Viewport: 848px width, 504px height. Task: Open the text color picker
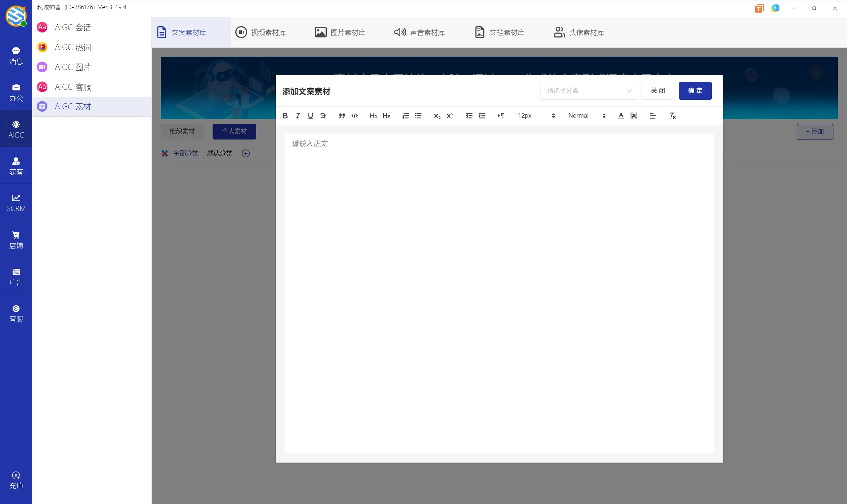(621, 116)
